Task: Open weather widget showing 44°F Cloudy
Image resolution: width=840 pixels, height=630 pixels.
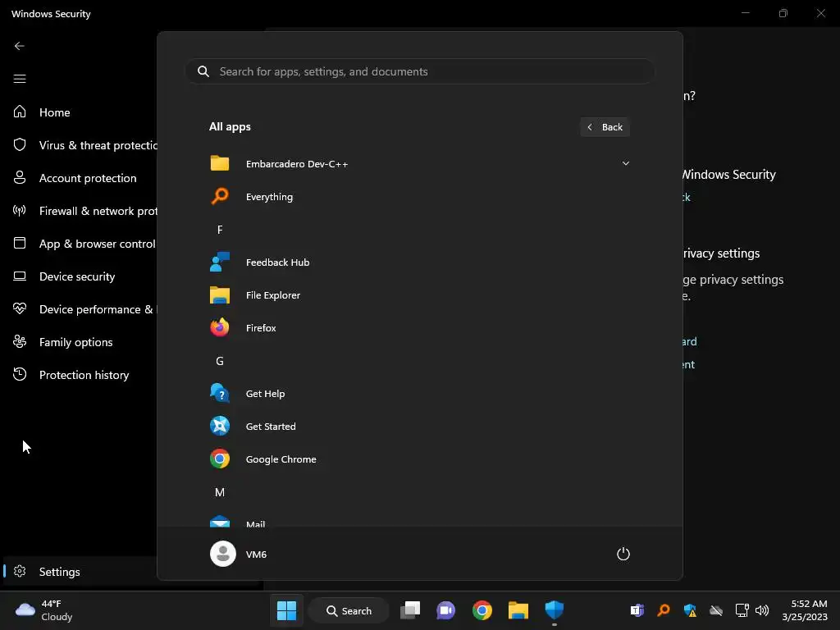Action: pos(44,610)
